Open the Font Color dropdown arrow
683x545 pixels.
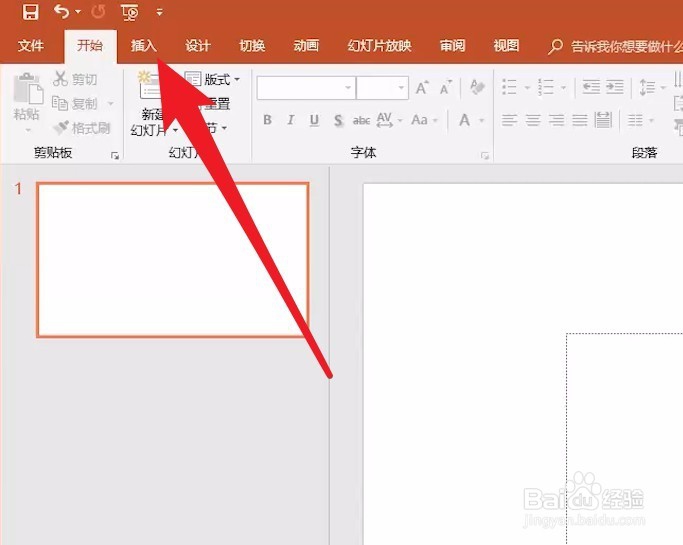click(482, 120)
